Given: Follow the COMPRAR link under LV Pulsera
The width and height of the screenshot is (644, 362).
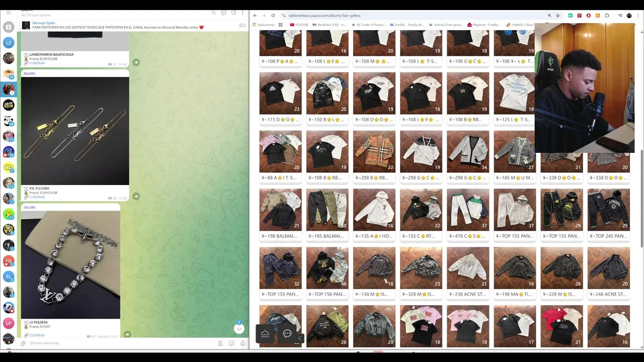Looking at the screenshot, I should 37,335.
